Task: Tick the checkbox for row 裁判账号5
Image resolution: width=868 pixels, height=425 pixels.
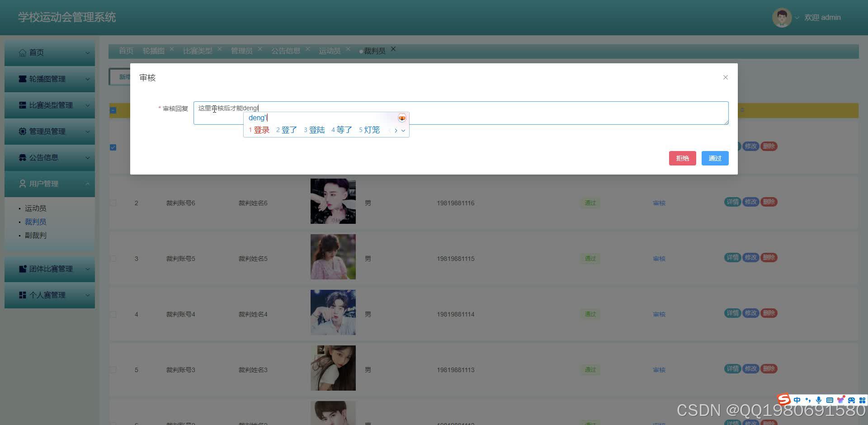Action: point(113,259)
